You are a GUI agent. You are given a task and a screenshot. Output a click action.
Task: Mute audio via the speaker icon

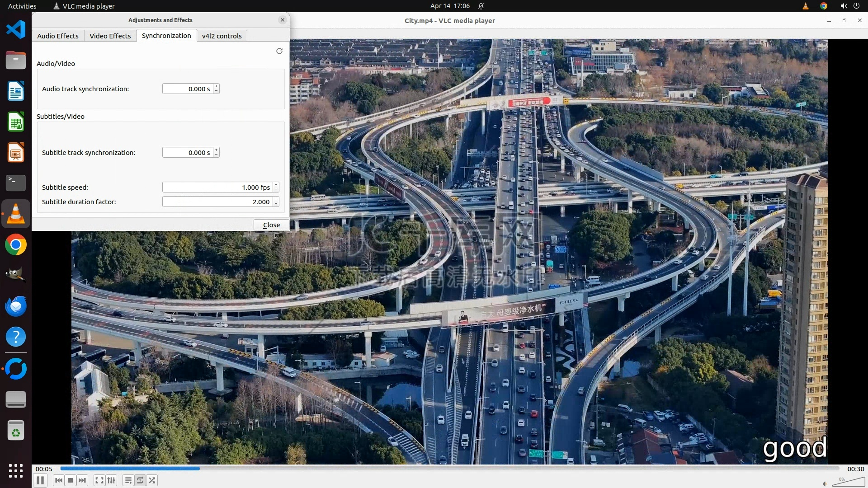(825, 483)
